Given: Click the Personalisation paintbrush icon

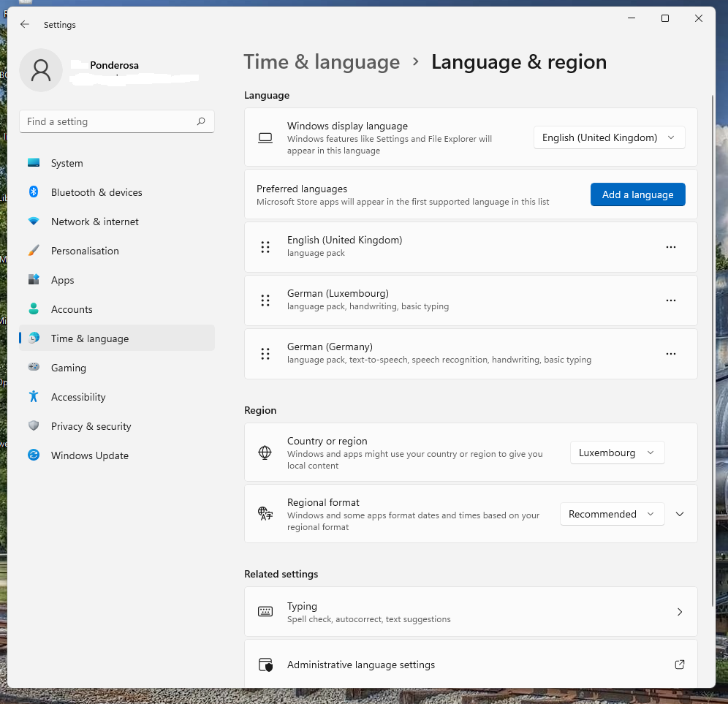Looking at the screenshot, I should [x=34, y=250].
